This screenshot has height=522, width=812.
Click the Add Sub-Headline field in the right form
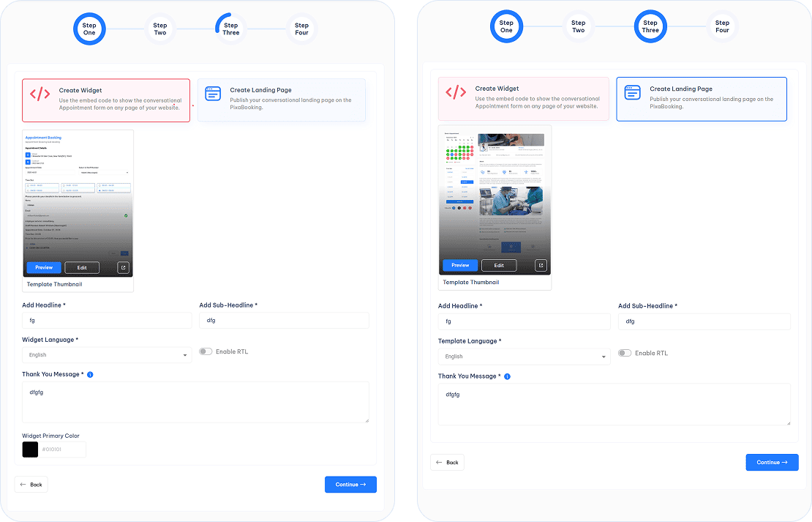coord(704,321)
